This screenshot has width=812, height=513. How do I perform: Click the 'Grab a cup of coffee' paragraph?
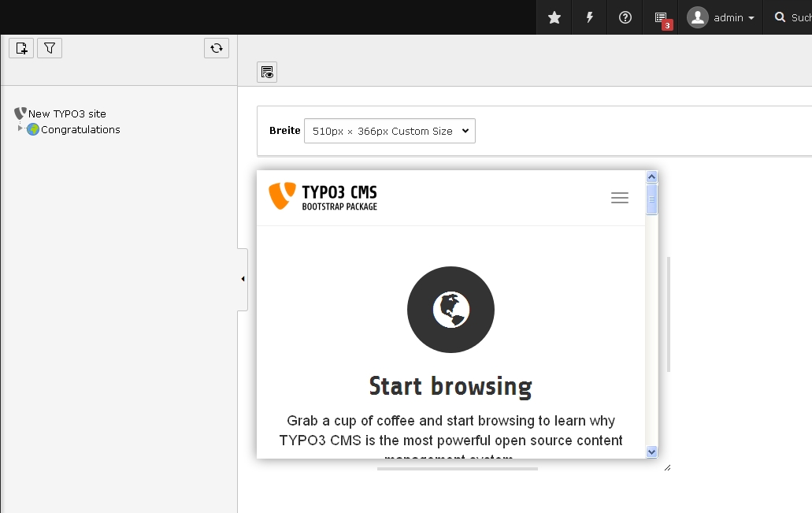click(450, 435)
